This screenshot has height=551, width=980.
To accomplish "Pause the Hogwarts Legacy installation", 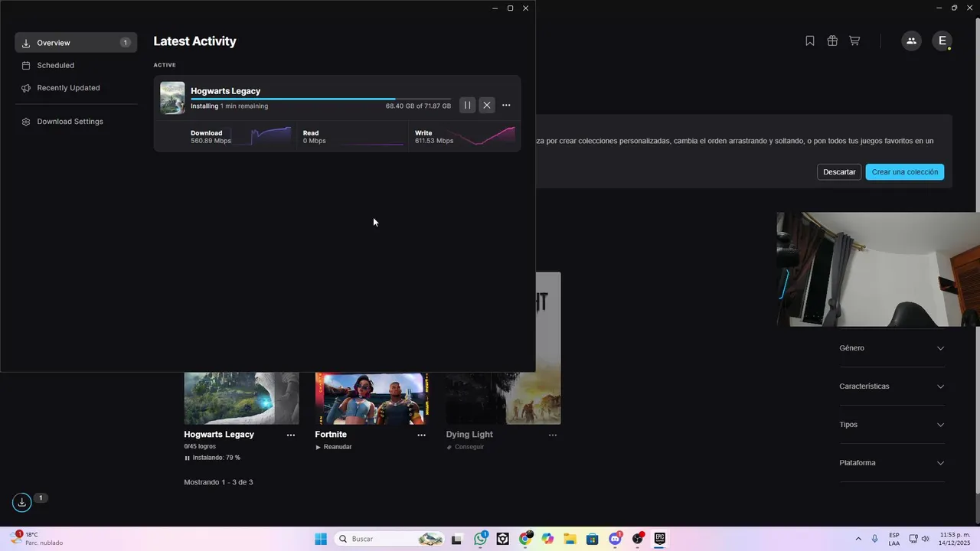I will (x=467, y=106).
